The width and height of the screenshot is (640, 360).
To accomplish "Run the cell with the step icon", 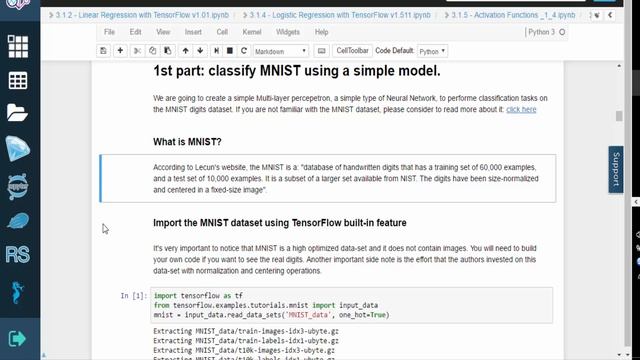I will (x=216, y=51).
